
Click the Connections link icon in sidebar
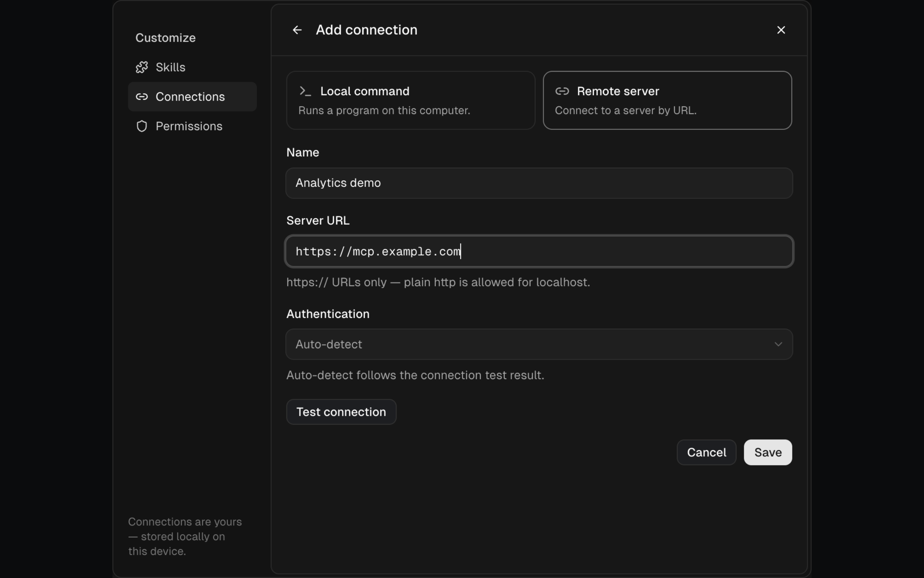pyautogui.click(x=142, y=97)
